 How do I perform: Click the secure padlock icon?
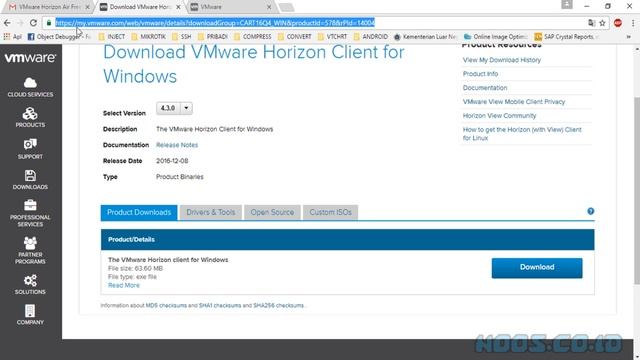click(x=49, y=23)
